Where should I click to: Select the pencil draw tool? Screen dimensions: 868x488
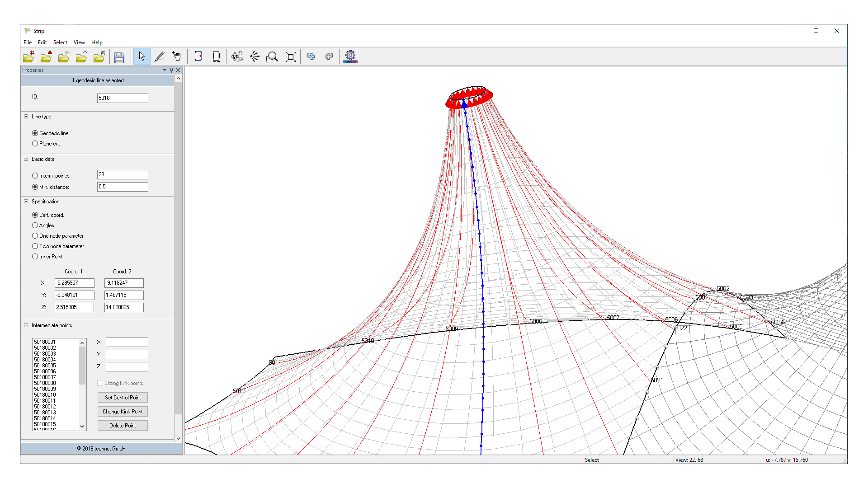[x=159, y=56]
